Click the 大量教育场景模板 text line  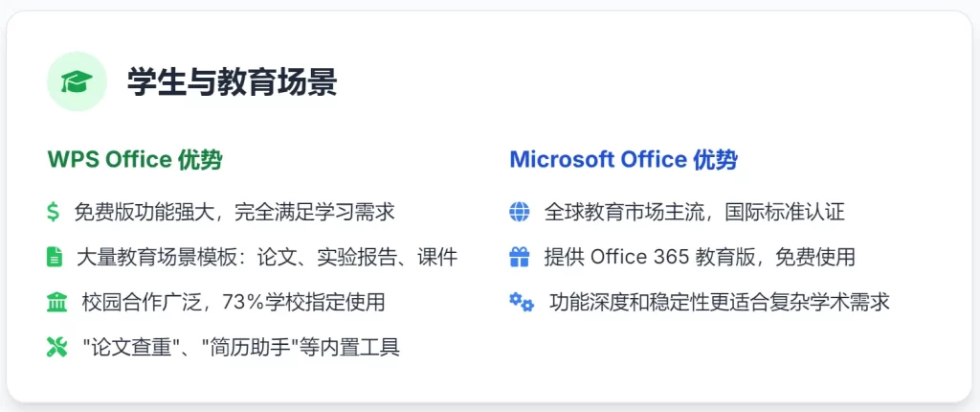tap(267, 257)
